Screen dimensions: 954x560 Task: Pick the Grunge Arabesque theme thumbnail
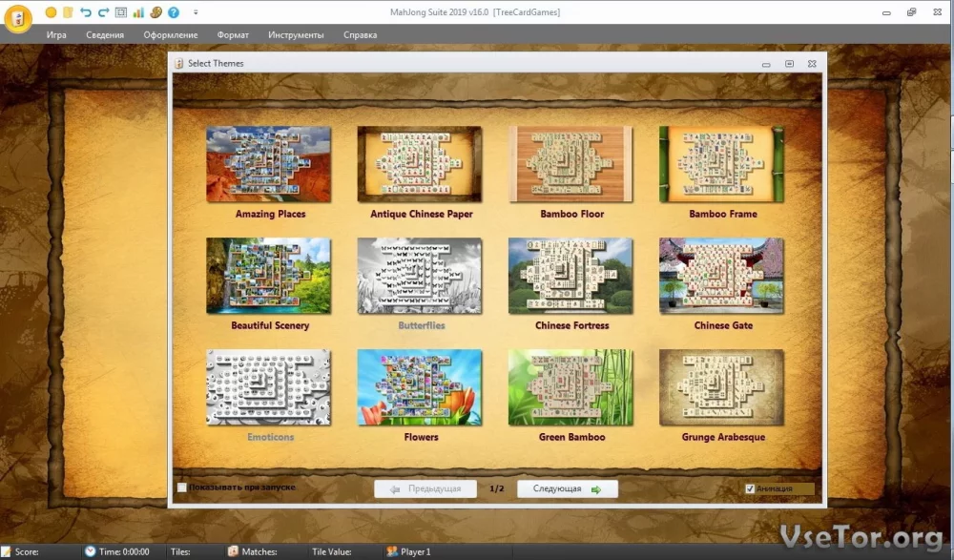(721, 387)
